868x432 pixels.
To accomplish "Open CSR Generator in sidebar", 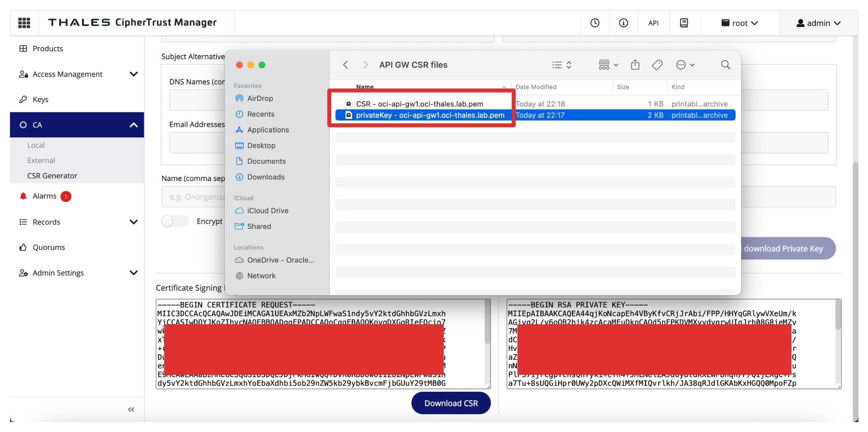I will coord(52,176).
